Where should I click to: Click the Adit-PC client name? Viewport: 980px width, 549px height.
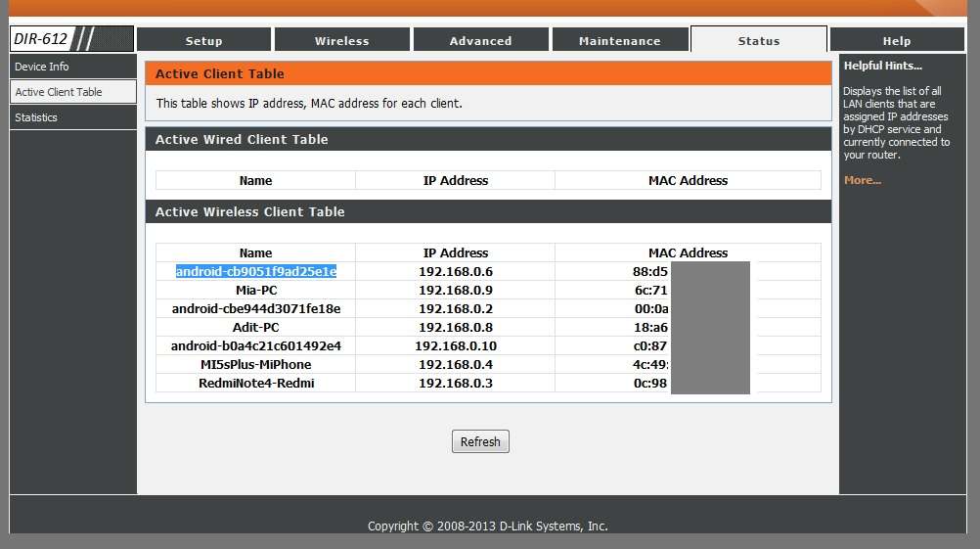coord(255,328)
